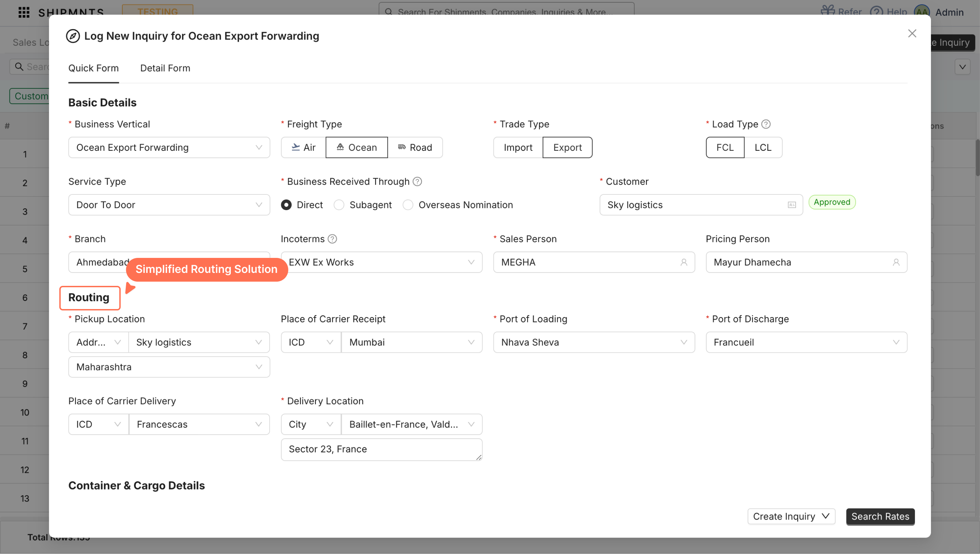Screen dimensions: 980x554
Task: Click the Business Received Through help icon
Action: [x=417, y=181]
